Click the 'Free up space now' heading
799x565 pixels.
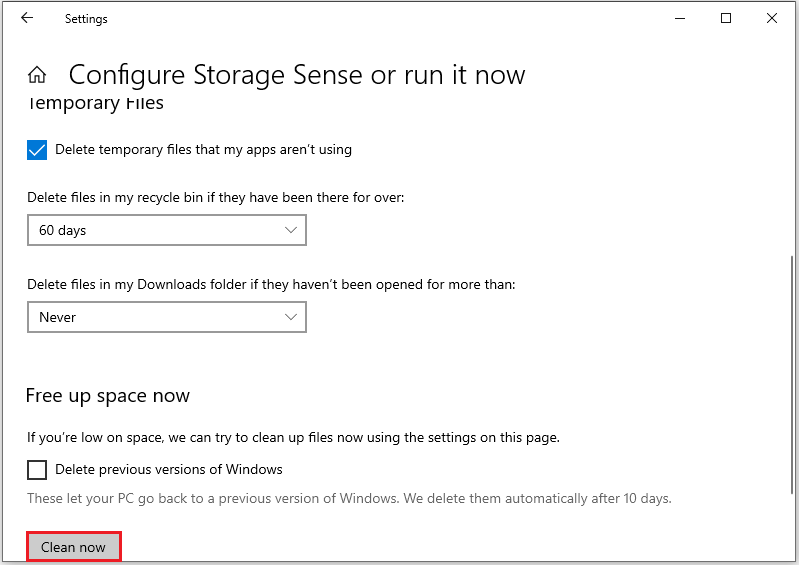(107, 396)
